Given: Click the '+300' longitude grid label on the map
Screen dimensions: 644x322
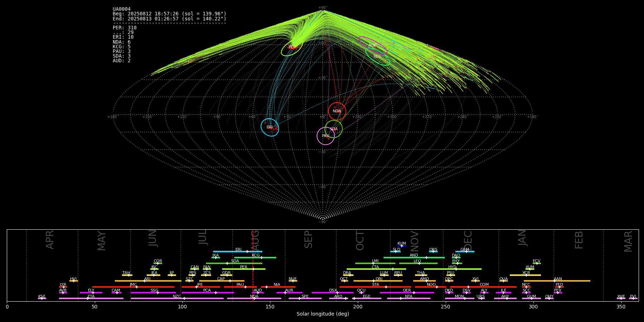Looking at the screenshot, I should [392, 117].
